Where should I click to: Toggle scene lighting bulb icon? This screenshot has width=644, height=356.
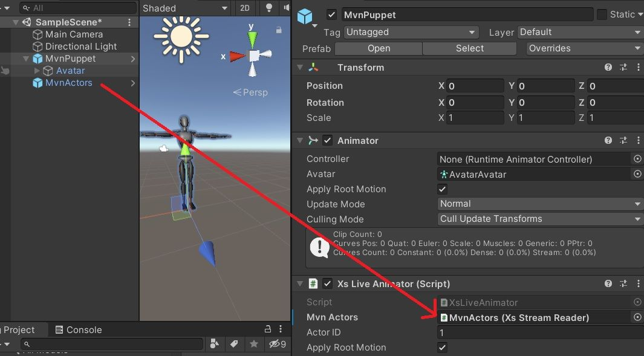(269, 8)
